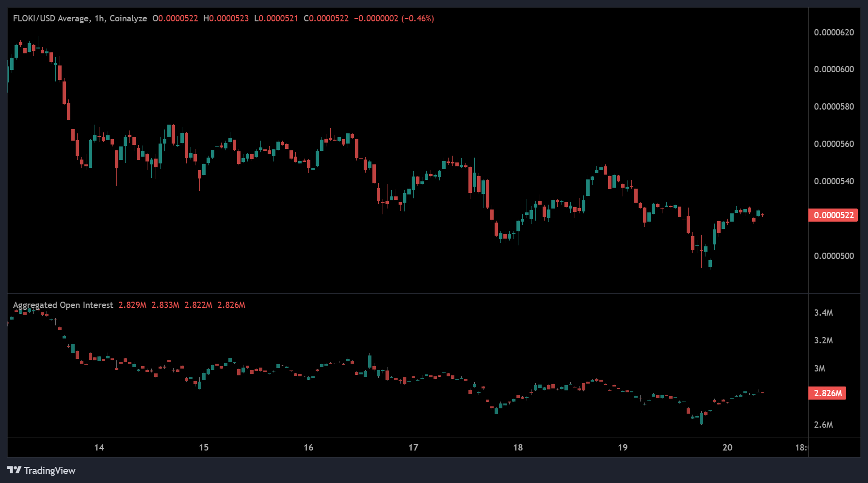Screen dimensions: 868x483
Task: Click the TradingView logo icon
Action: click(14, 470)
